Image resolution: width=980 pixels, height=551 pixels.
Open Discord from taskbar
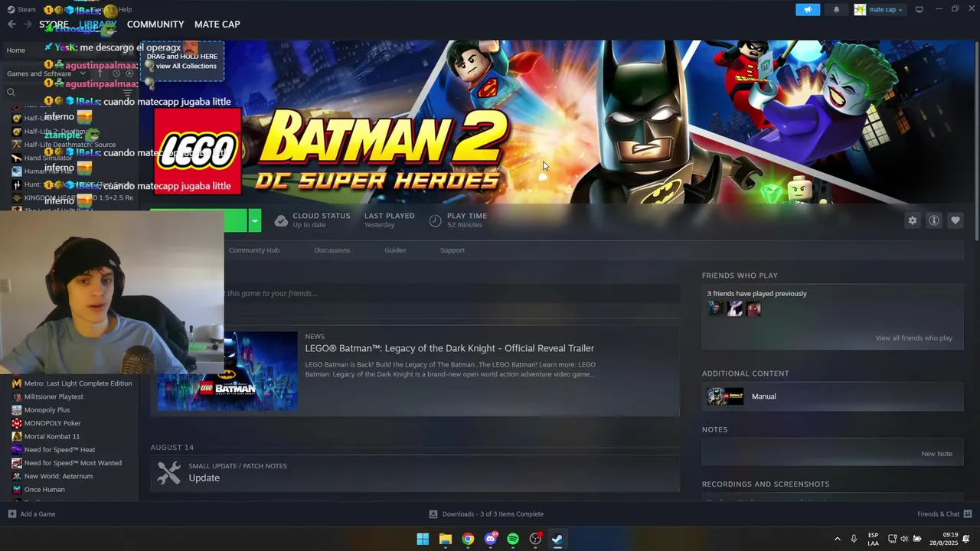click(490, 539)
